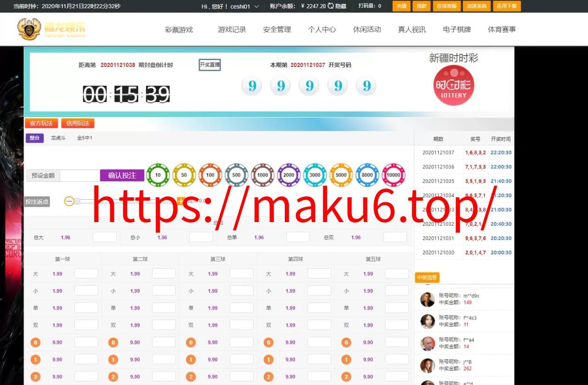Click the 总单 bet amount field
Screen dimensions: 588x385
298,237
